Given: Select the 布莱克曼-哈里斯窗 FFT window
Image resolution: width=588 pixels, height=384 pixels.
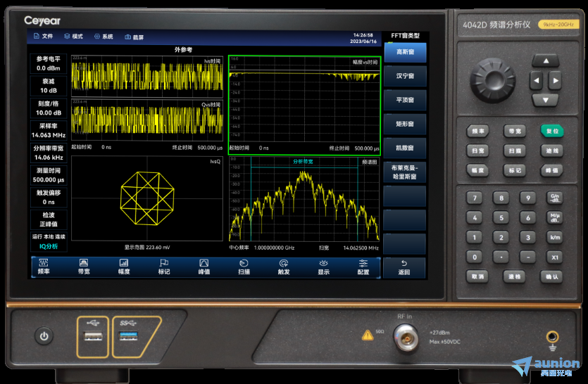Looking at the screenshot, I should [405, 172].
